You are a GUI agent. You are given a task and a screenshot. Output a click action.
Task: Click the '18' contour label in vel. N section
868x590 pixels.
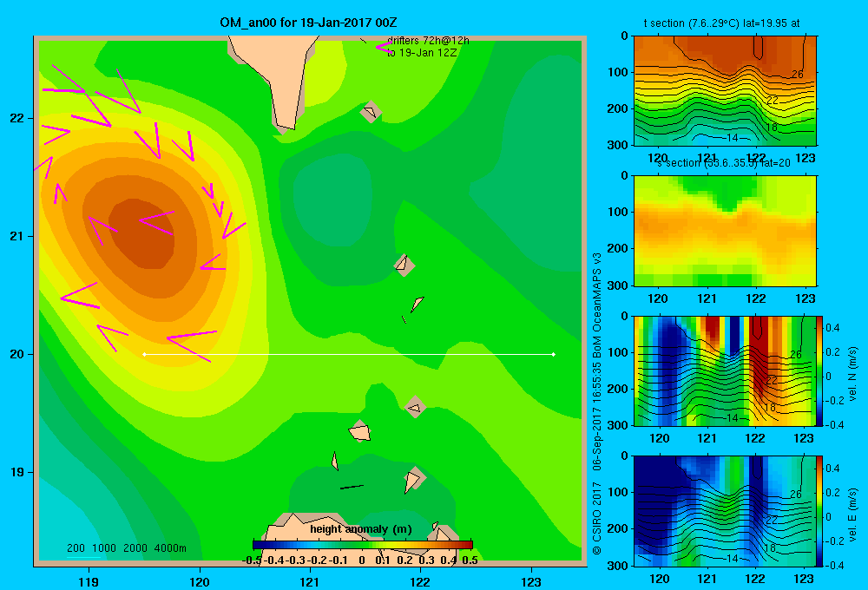pos(769,407)
